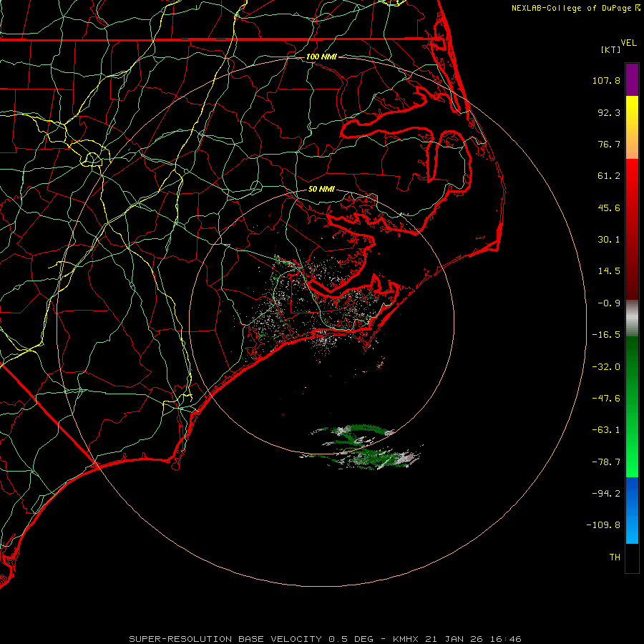This screenshot has height=644, width=644.
Task: Click the -32.0 legend value
Action: (606, 367)
